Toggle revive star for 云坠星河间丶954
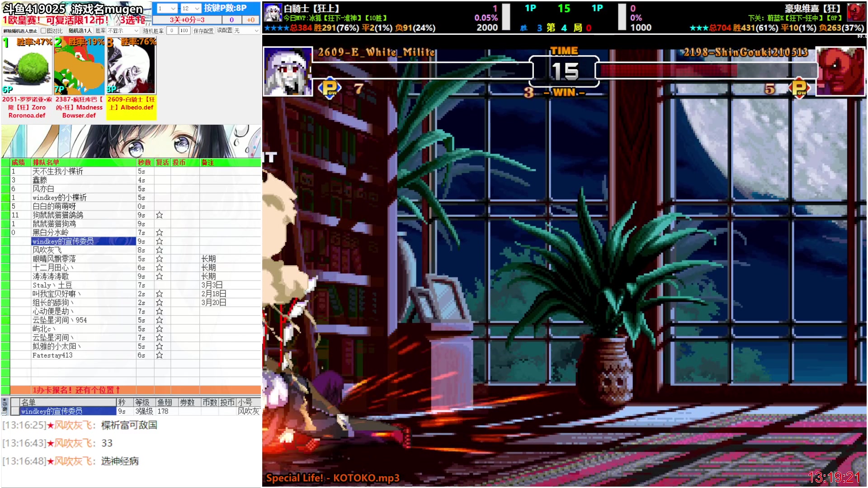 point(159,320)
